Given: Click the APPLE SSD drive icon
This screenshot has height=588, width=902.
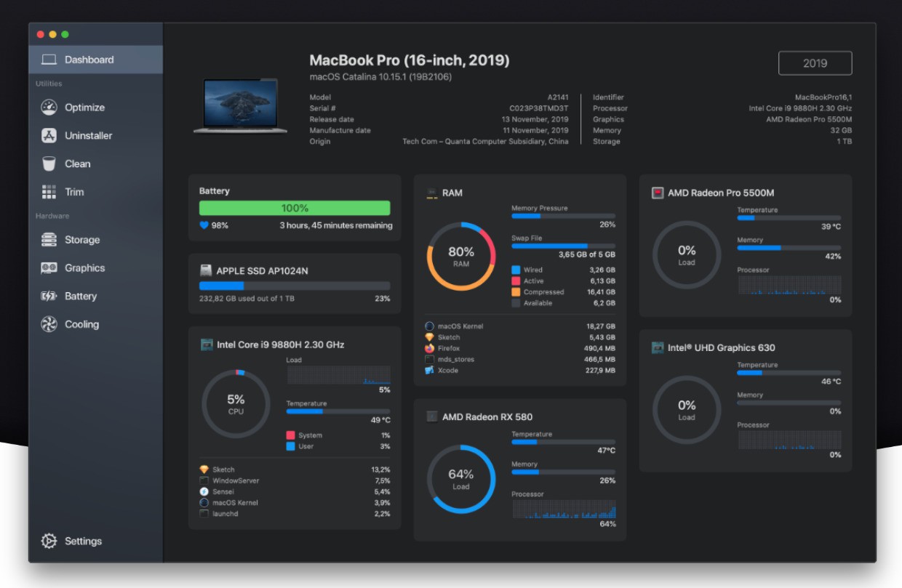Looking at the screenshot, I should pos(206,270).
